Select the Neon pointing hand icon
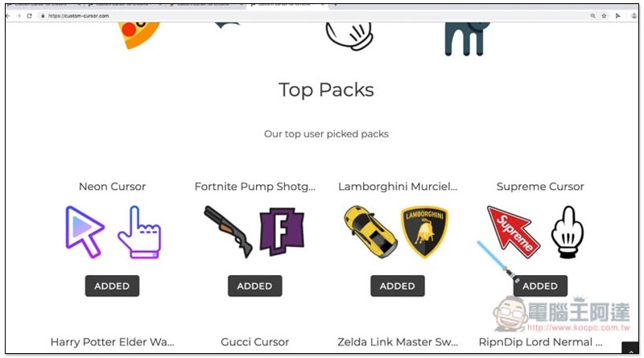 click(139, 232)
